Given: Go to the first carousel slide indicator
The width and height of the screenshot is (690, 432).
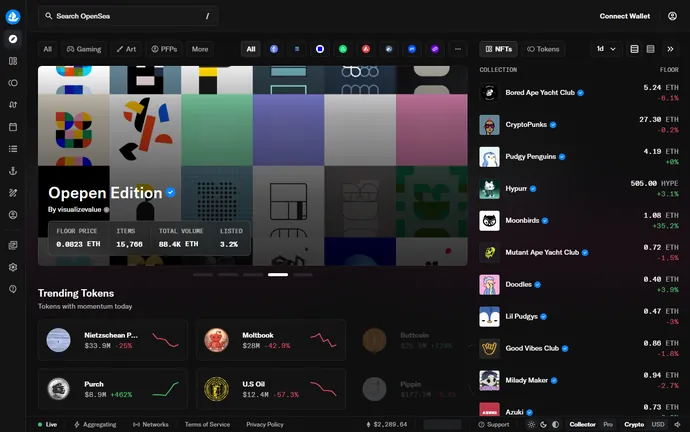Looking at the screenshot, I should pyautogui.click(x=203, y=275).
